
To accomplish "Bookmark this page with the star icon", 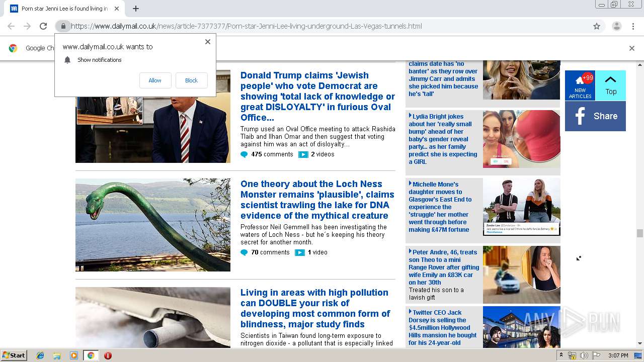I will [x=597, y=26].
